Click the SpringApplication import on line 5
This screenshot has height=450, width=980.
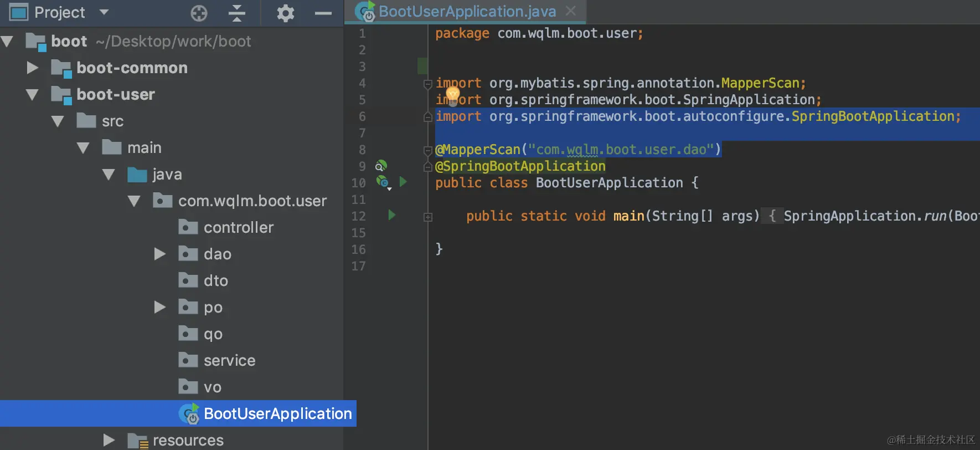click(x=749, y=100)
